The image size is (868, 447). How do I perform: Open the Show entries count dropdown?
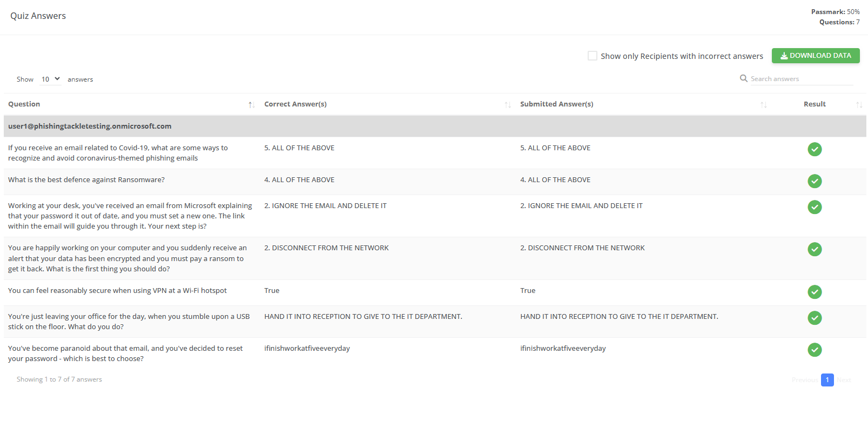point(51,79)
